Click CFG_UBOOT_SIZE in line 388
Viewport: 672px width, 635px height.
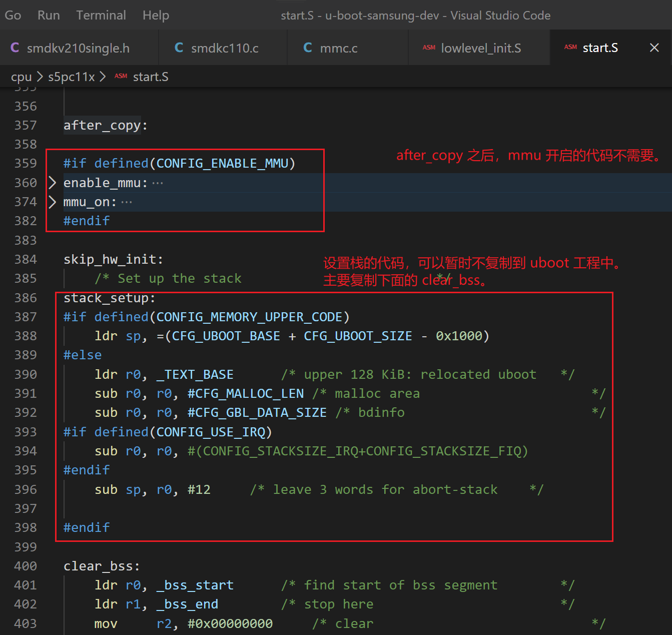click(x=358, y=336)
